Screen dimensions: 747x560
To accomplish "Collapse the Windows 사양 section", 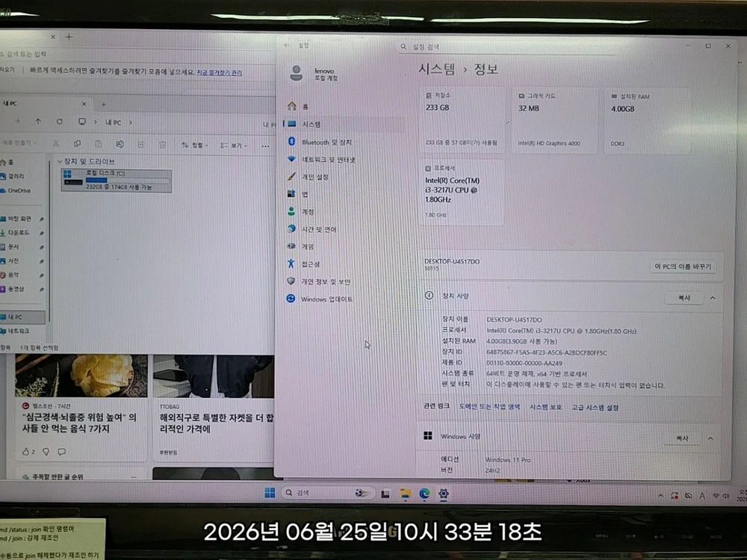I will tap(710, 438).
